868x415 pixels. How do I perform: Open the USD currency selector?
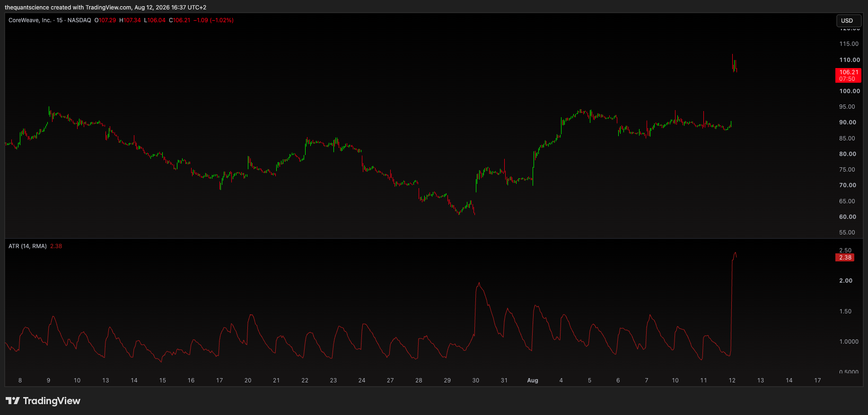[849, 21]
